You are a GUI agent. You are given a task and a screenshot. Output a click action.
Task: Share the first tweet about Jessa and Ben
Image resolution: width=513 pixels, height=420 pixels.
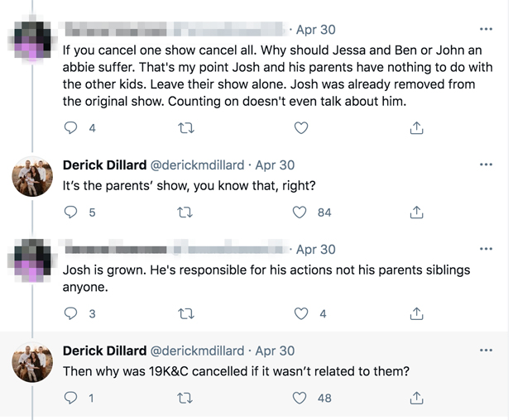click(417, 128)
